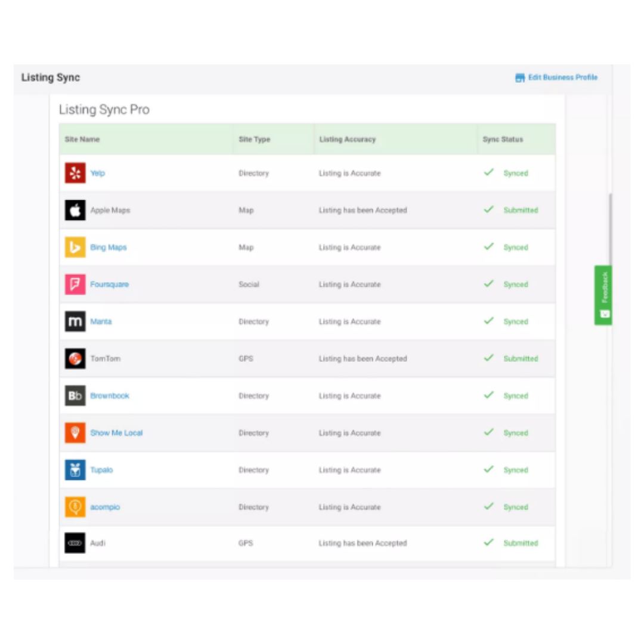Viewport: 644px width, 644px height.
Task: Click GPS site type in TomTom row
Action: tap(246, 358)
